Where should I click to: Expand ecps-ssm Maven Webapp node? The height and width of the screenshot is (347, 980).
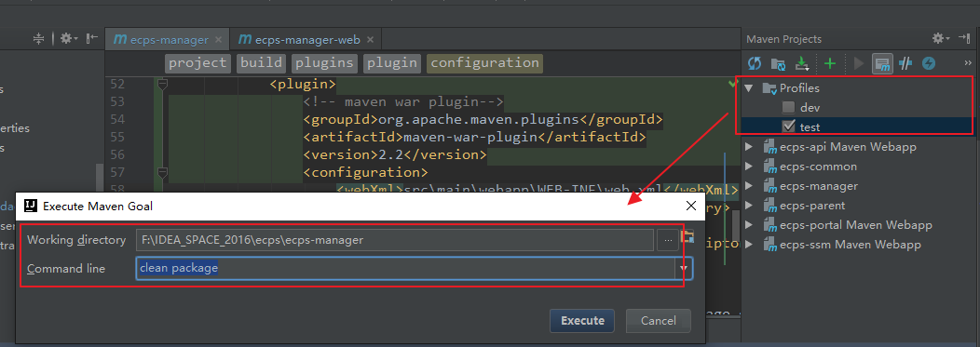pyautogui.click(x=749, y=245)
